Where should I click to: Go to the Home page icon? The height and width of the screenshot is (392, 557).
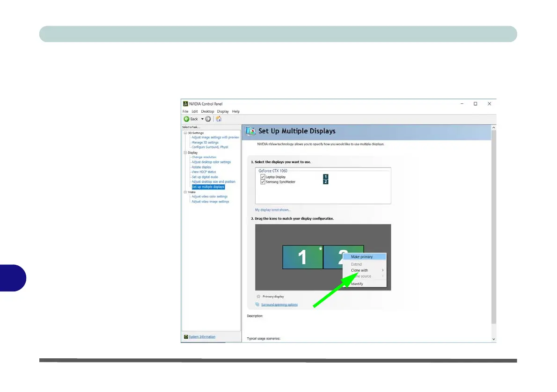(x=219, y=119)
